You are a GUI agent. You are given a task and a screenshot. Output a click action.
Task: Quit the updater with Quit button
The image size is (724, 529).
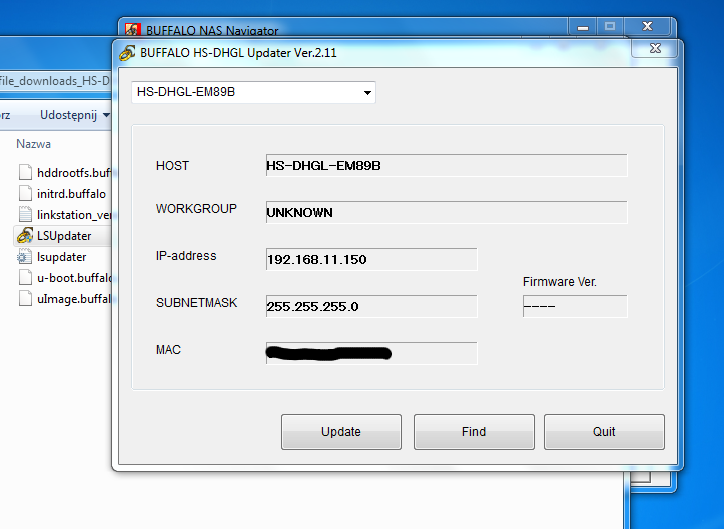tap(604, 432)
